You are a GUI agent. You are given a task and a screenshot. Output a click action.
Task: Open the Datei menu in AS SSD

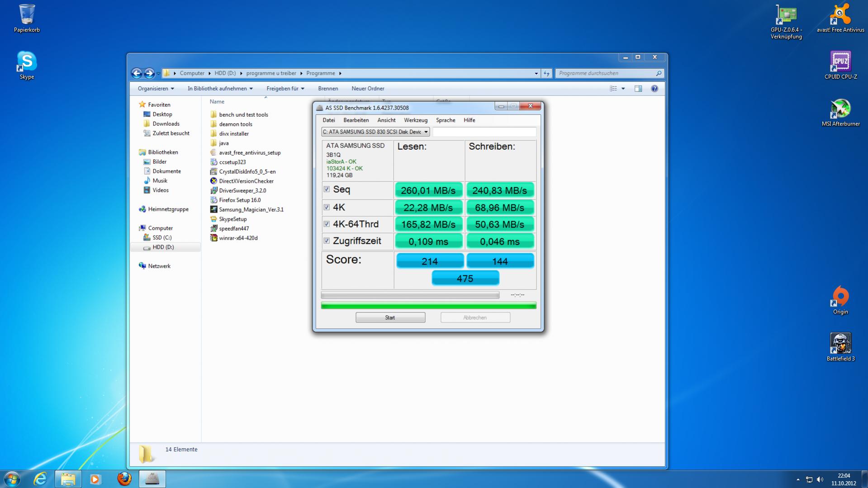point(329,120)
